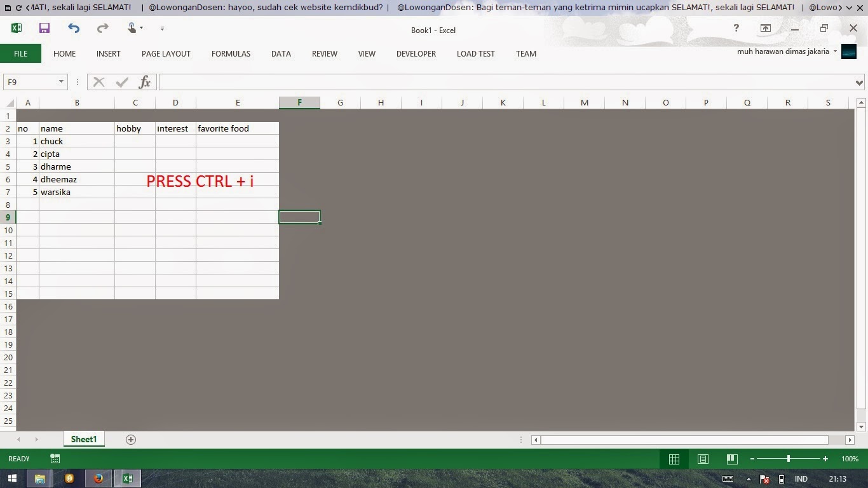Click the Redo icon

pyautogui.click(x=102, y=28)
